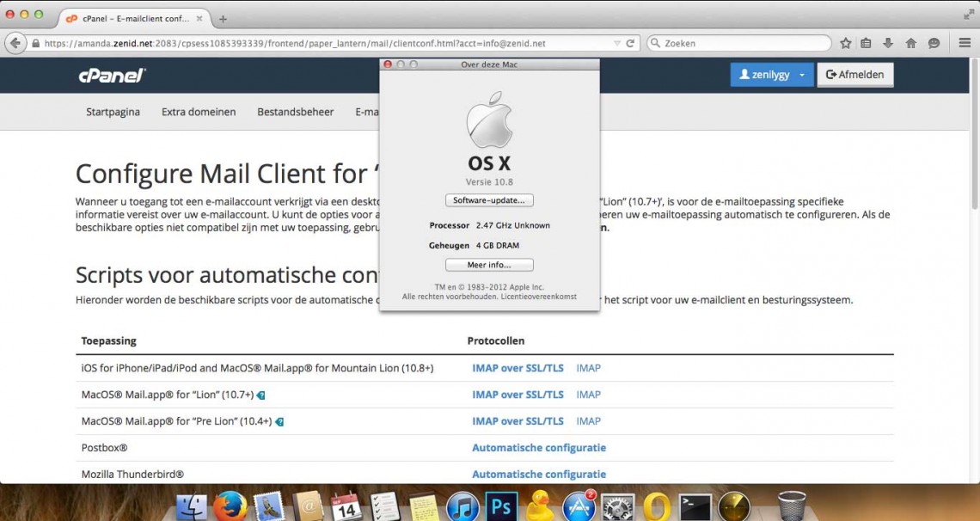Choose IMAP over SSL/TLS for "Lion" (10.7+)
The image size is (980, 521).
coord(518,395)
